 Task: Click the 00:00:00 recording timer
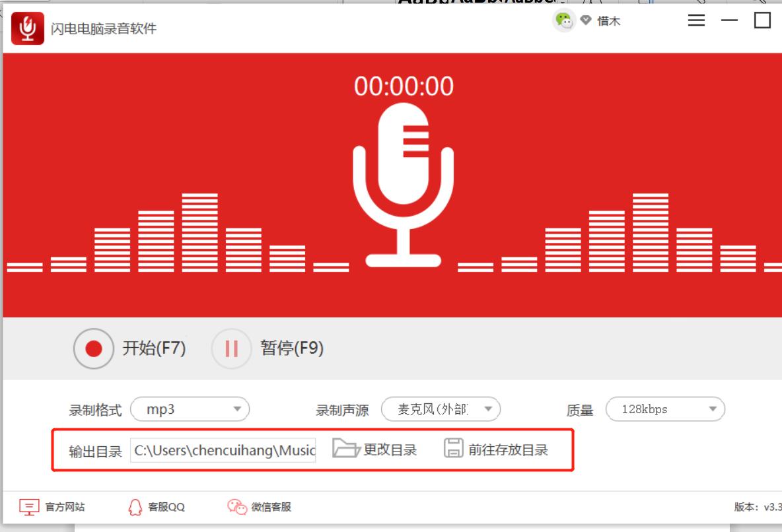(x=404, y=86)
